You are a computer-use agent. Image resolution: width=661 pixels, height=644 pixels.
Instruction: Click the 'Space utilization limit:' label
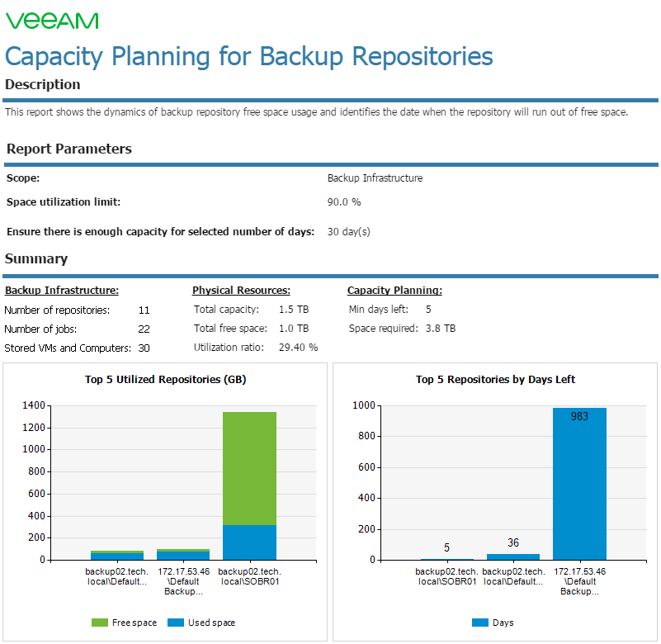(64, 202)
